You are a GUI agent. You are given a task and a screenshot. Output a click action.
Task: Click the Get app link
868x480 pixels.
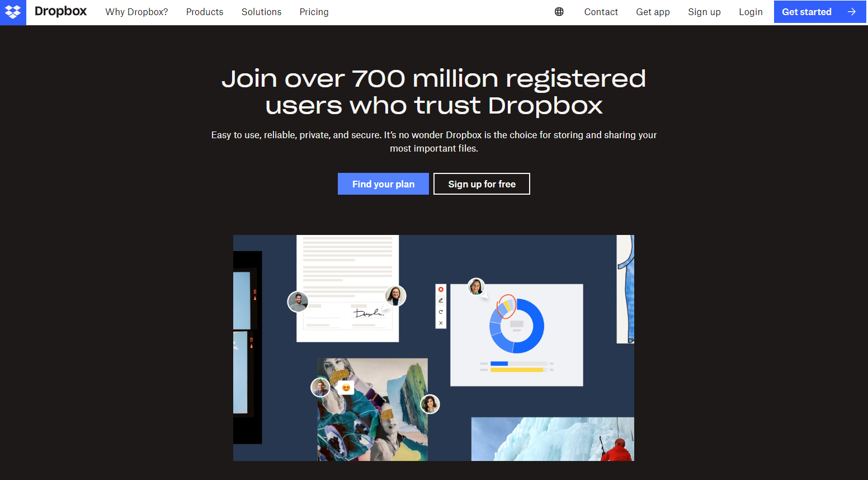653,12
